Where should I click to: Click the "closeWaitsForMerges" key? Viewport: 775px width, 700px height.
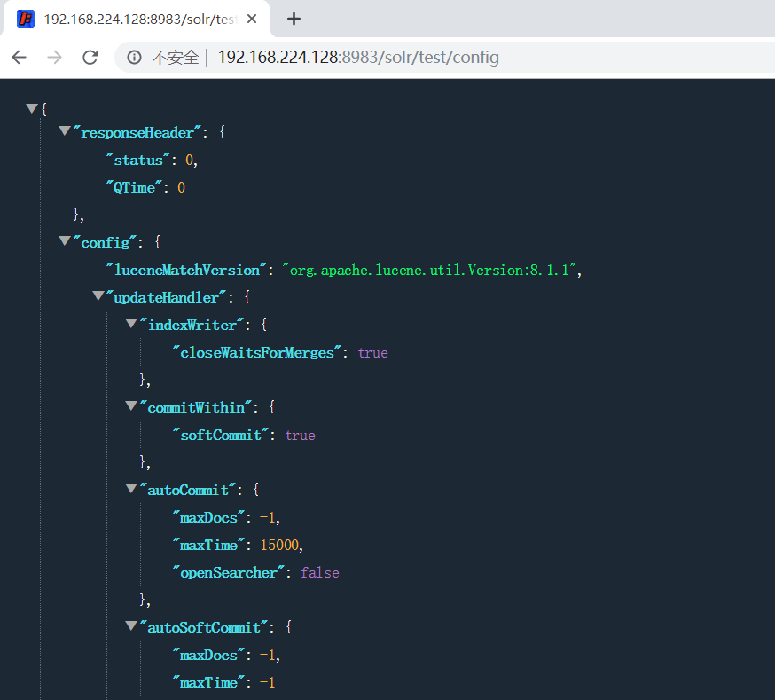pos(257,353)
